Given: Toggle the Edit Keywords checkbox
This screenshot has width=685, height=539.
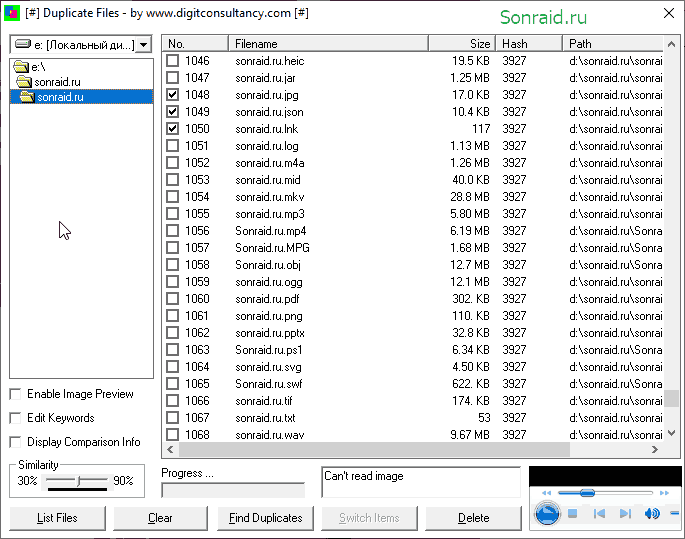Looking at the screenshot, I should (x=16, y=418).
